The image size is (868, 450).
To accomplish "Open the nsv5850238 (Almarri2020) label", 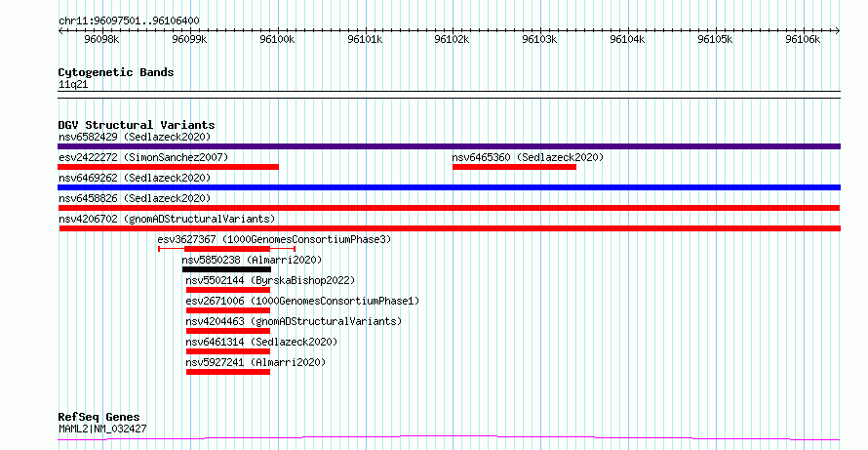I will click(x=252, y=260).
